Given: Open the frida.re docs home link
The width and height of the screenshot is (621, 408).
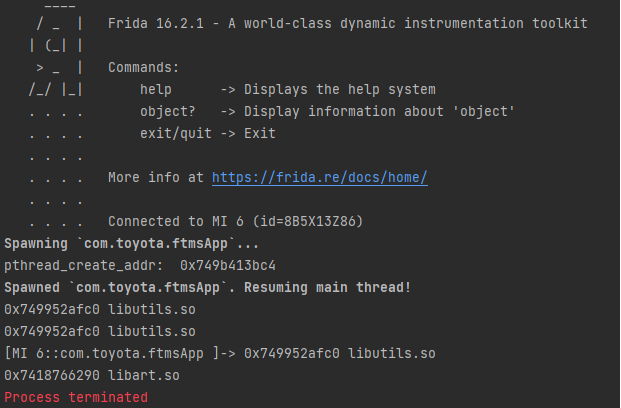Looking at the screenshot, I should [x=320, y=178].
